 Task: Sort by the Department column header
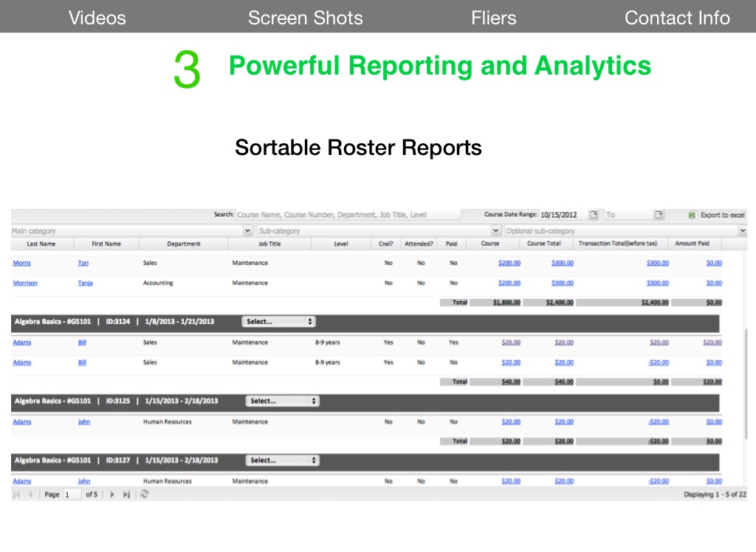(183, 244)
